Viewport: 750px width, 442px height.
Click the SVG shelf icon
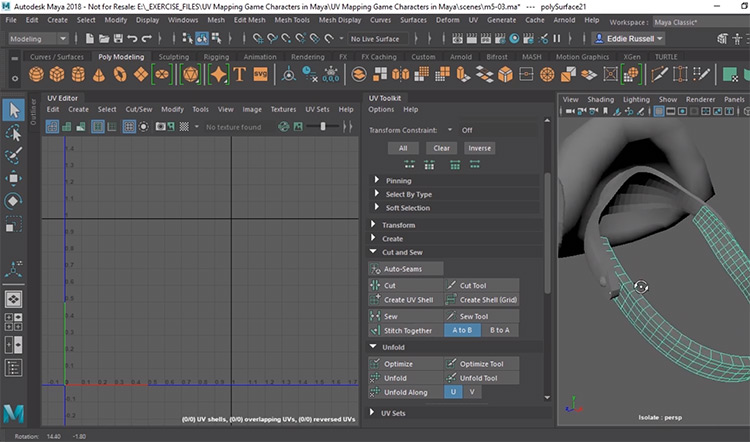(x=260, y=74)
